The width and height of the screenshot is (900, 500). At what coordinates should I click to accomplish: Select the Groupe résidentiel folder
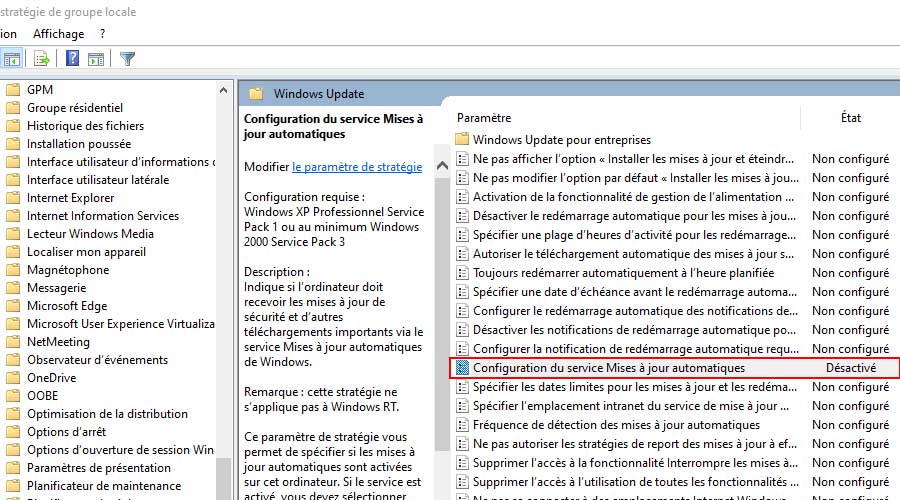(75, 108)
